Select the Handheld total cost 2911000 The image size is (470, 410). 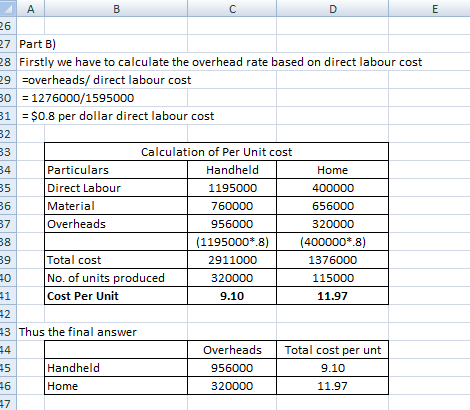click(232, 260)
